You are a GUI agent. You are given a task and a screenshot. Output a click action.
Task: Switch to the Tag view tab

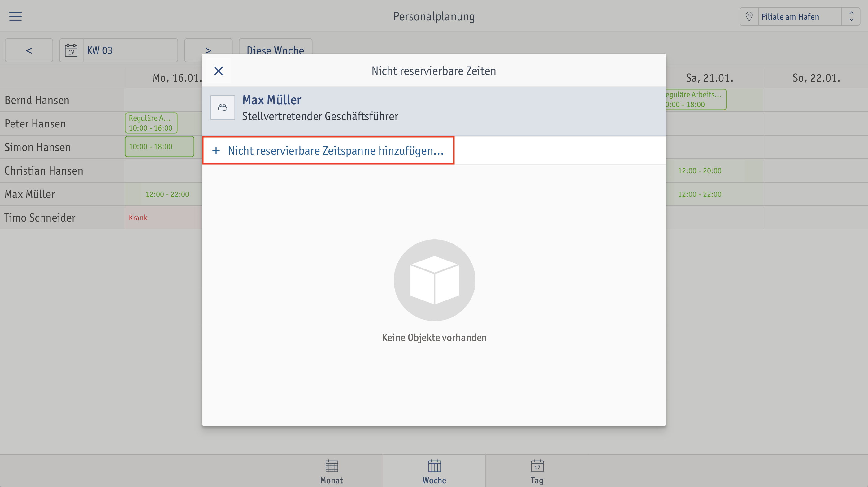pyautogui.click(x=537, y=472)
